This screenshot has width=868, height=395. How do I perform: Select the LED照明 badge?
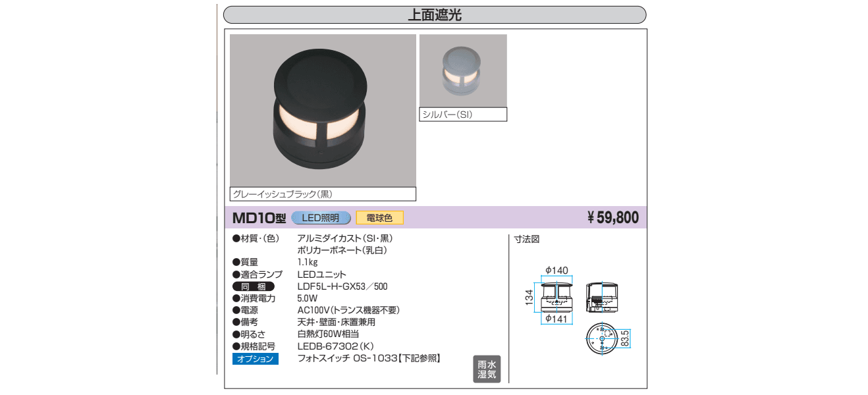click(x=321, y=217)
